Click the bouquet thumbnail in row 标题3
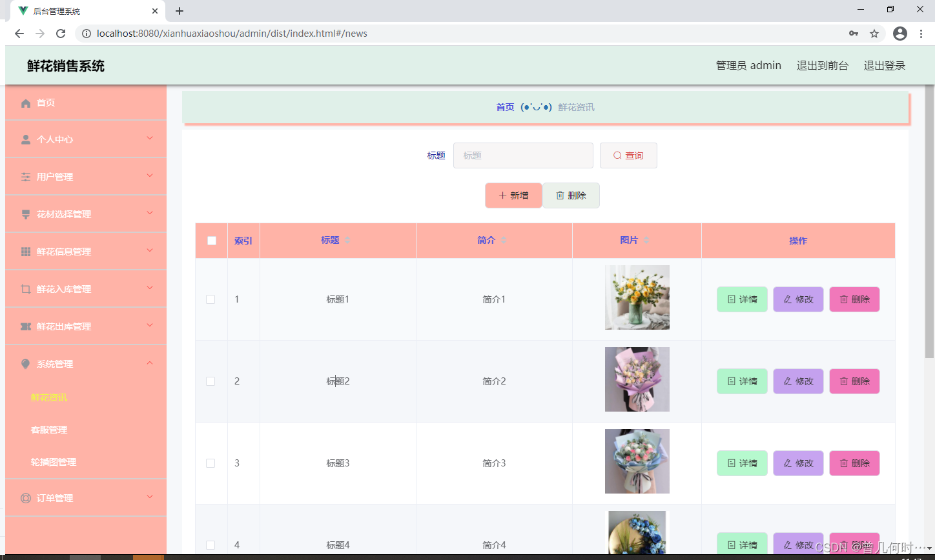935x560 pixels. tap(637, 461)
